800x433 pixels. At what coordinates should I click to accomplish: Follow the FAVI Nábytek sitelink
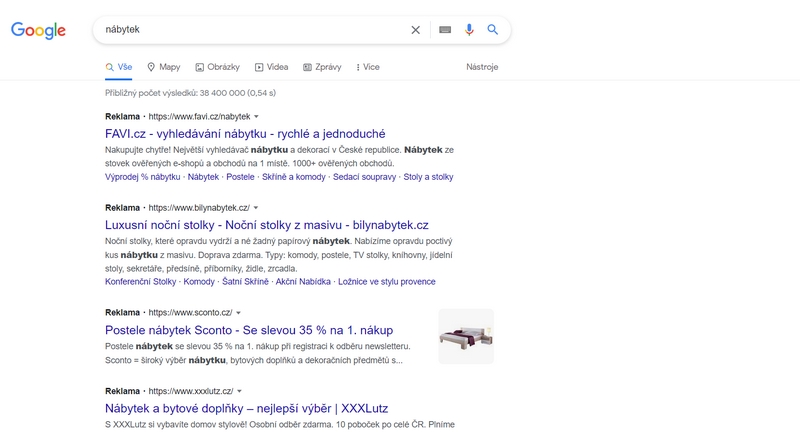(203, 177)
